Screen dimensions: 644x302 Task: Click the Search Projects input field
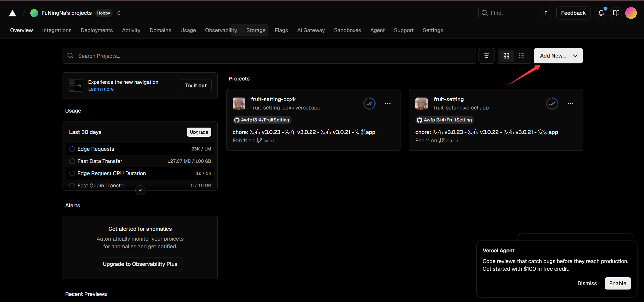tap(269, 56)
